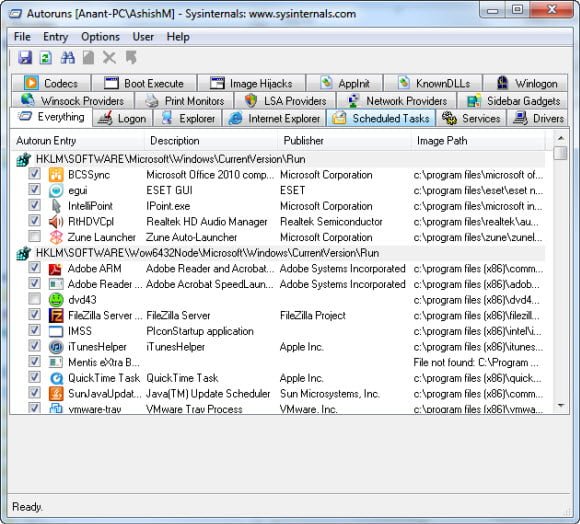Select the FileZilla Server icon

(56, 315)
